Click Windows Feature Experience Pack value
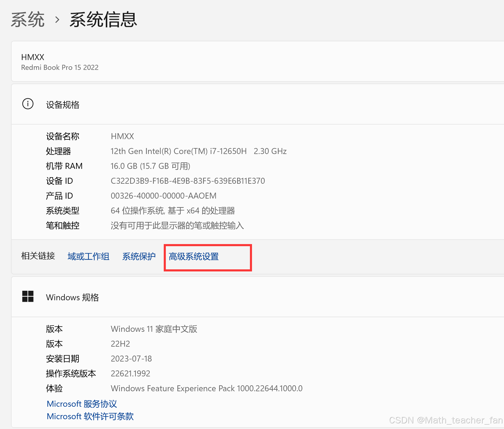This screenshot has width=504, height=429. pos(207,388)
